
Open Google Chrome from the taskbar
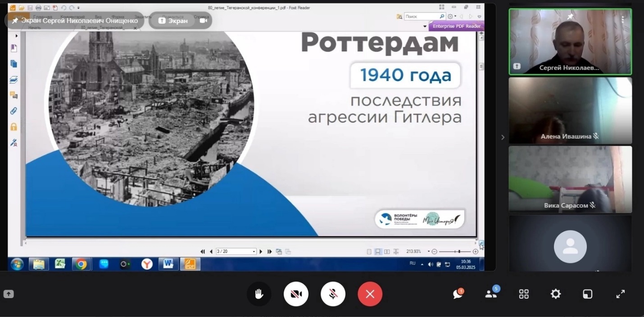tap(82, 264)
